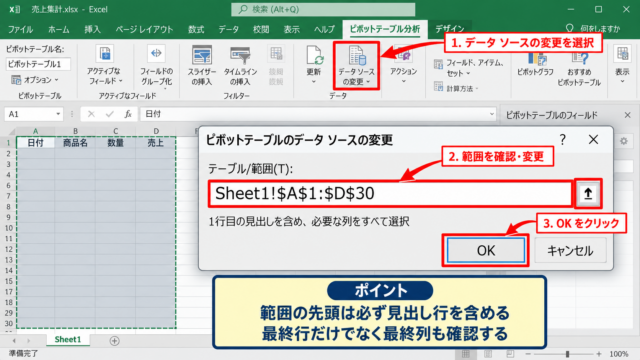Click the zoom out minus icon
The height and width of the screenshot is (360, 640).
click(x=528, y=354)
